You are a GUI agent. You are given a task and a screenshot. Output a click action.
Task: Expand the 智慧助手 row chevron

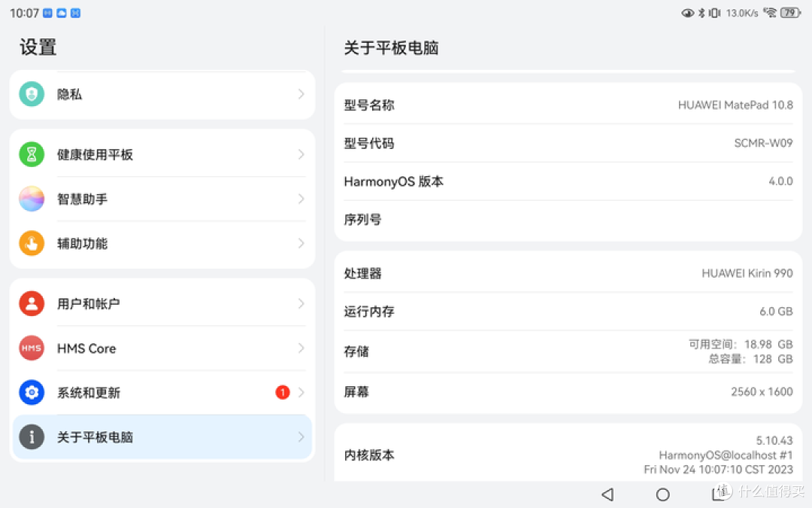tap(301, 199)
